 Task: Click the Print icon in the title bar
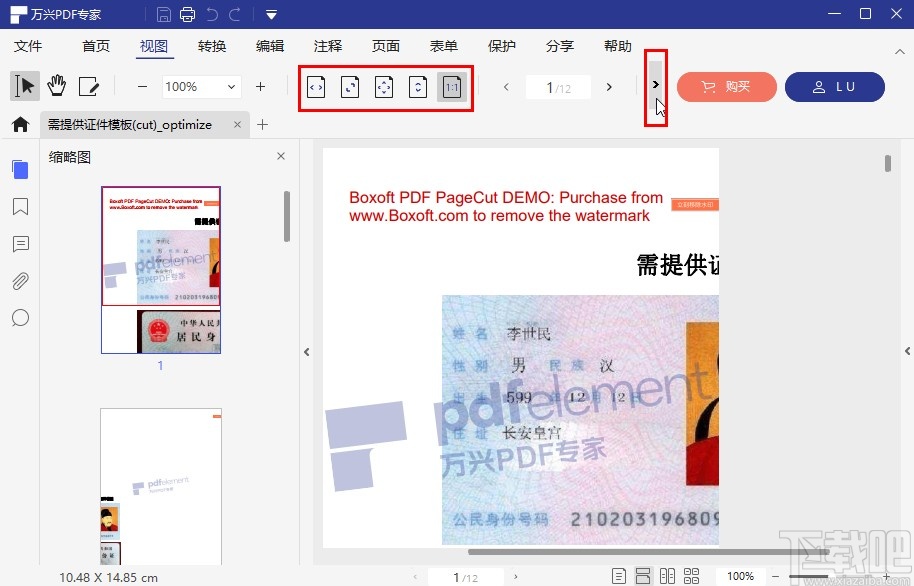click(186, 13)
